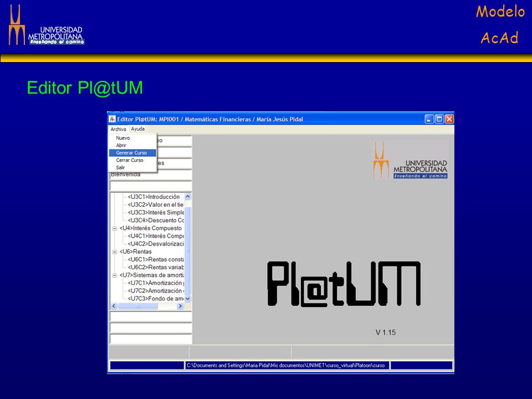
Task: Close the Editor Pl@tUM window
Action: pos(449,119)
